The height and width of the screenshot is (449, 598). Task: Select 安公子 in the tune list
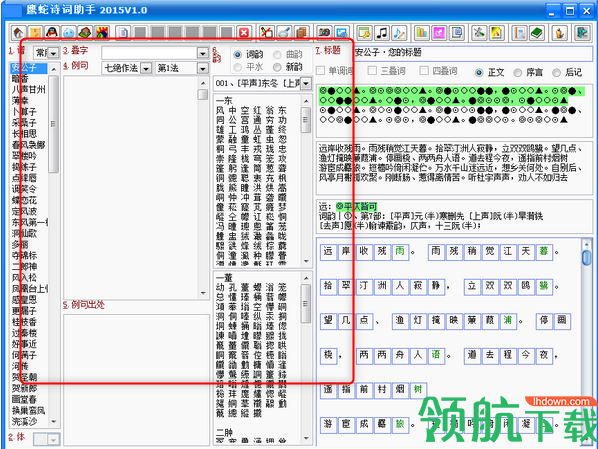[28, 68]
